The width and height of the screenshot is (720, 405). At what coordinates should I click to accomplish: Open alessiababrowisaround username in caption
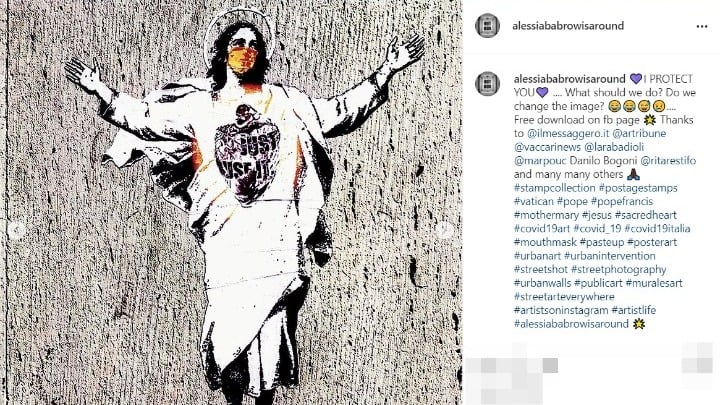coord(570,79)
